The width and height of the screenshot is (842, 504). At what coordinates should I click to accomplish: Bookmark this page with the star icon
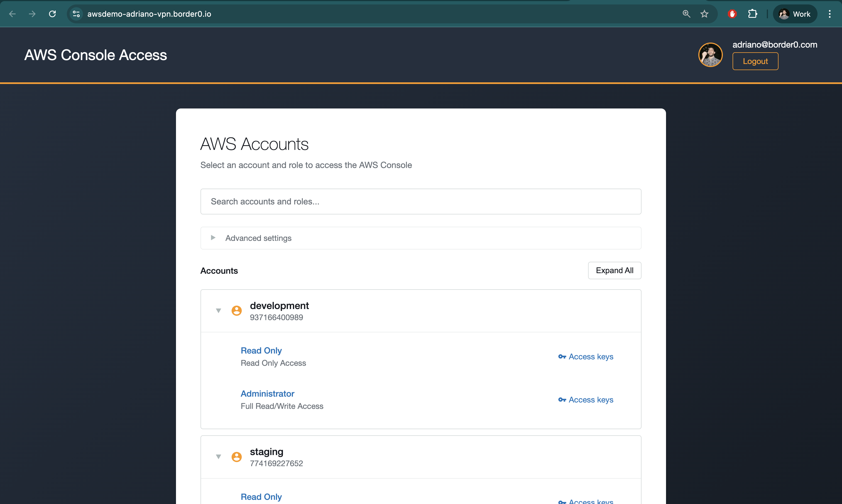tap(704, 14)
